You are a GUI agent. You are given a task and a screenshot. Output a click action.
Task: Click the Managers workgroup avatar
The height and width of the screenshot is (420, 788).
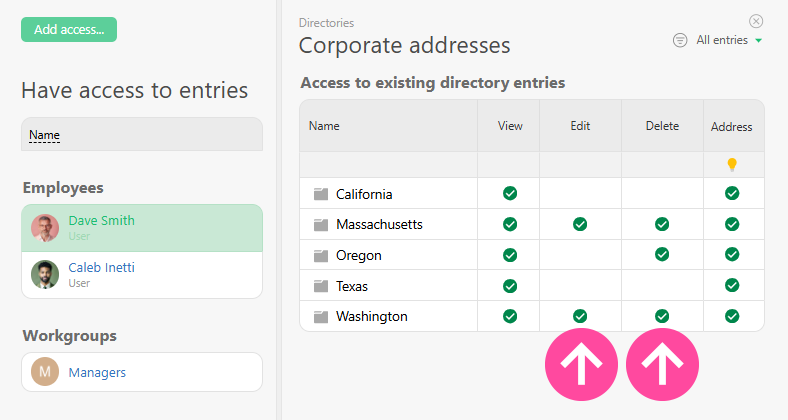click(45, 372)
